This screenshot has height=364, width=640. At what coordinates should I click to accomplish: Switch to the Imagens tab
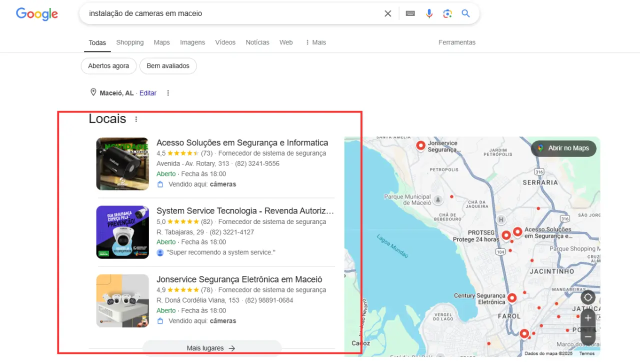192,42
